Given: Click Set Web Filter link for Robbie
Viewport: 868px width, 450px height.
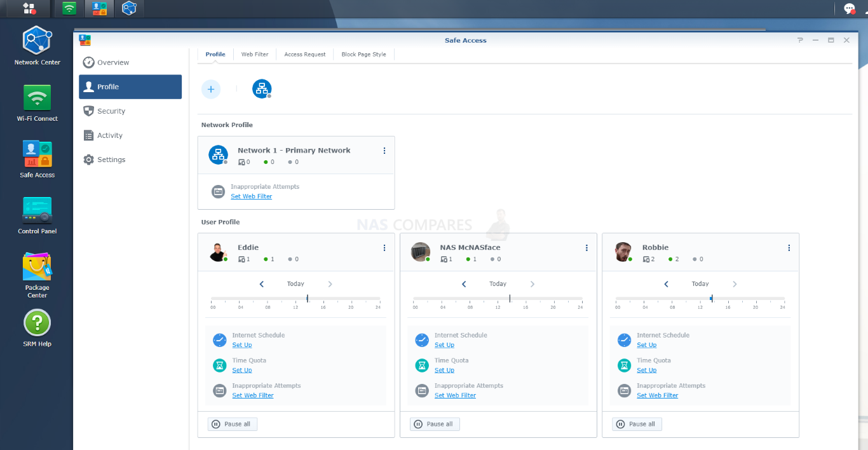Looking at the screenshot, I should point(658,395).
